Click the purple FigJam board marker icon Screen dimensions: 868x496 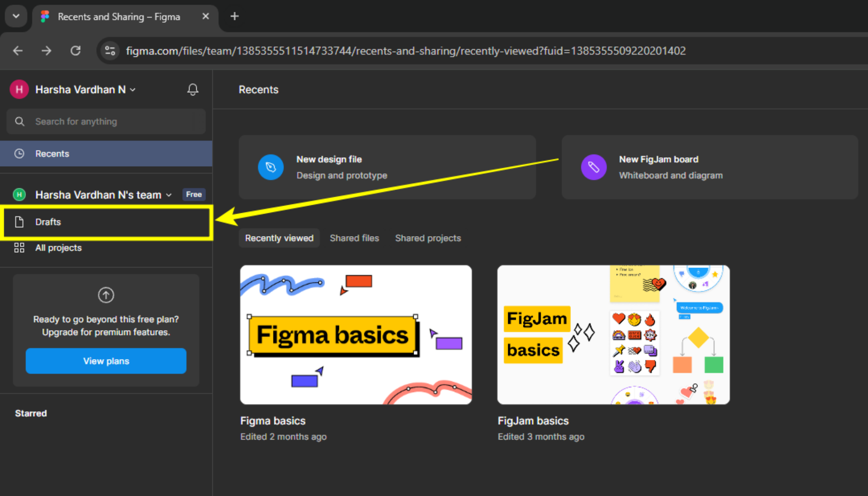tap(593, 167)
